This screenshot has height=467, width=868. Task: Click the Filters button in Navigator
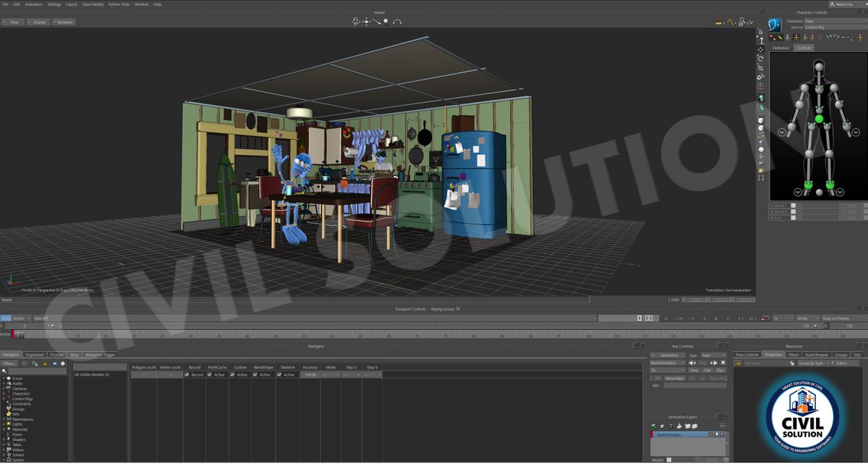pos(9,363)
